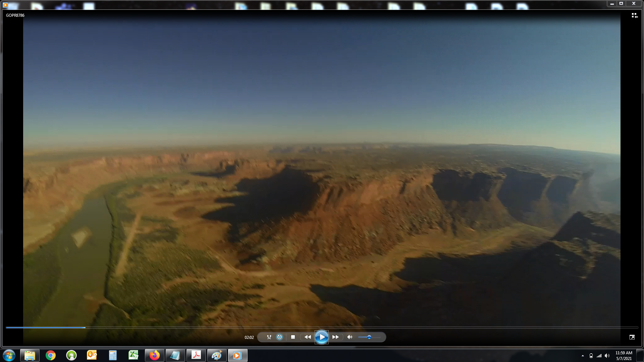Open Firefox from taskbar
The height and width of the screenshot is (362, 644).
[x=155, y=355]
